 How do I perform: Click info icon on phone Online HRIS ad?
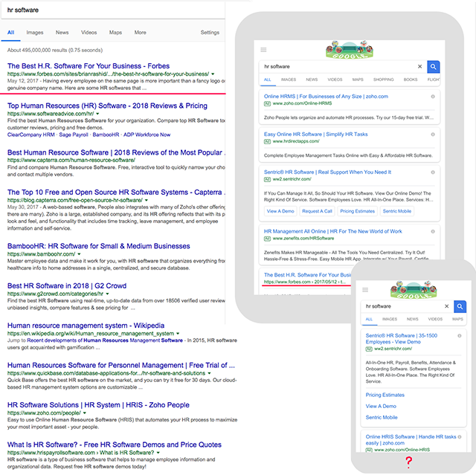(460, 437)
